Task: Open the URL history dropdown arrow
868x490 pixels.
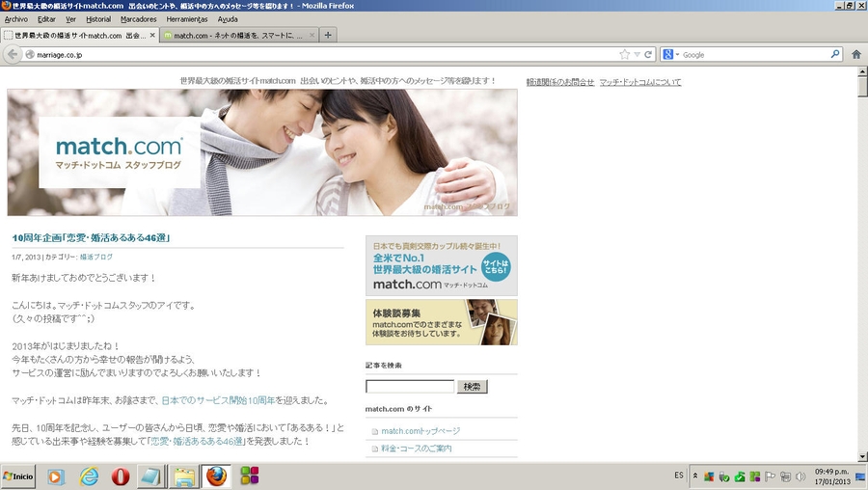Action: click(637, 55)
